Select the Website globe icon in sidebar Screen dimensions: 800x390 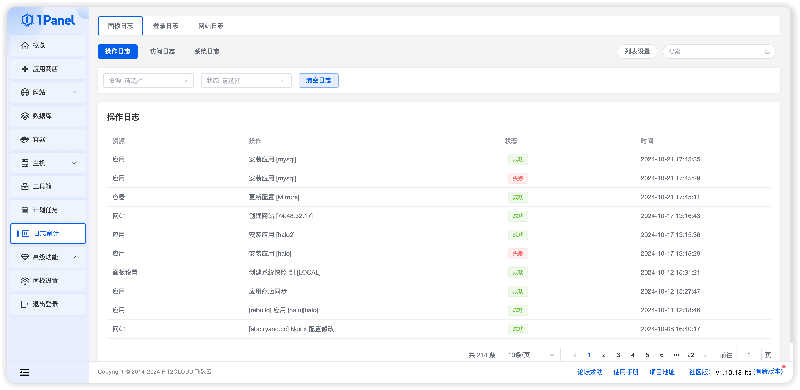[25, 92]
